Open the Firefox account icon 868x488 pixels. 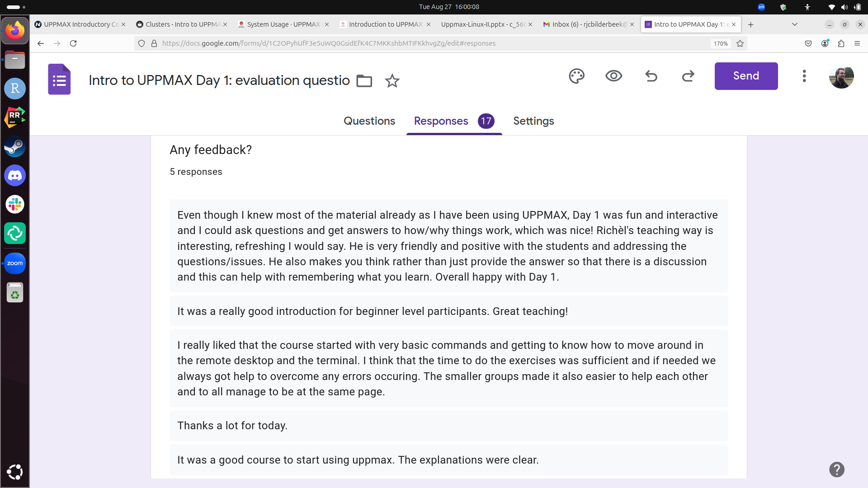(x=825, y=43)
